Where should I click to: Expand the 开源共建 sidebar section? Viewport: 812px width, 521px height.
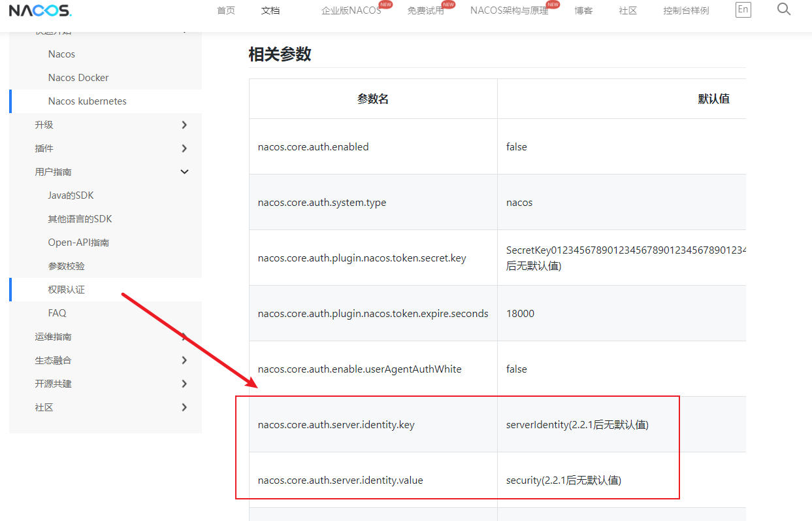click(x=184, y=383)
